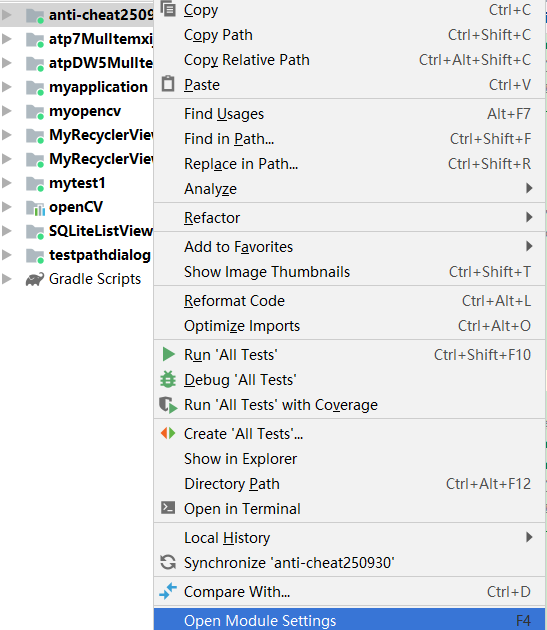Click the SQLiteListView module folder icon
The height and width of the screenshot is (630, 547).
coord(35,231)
